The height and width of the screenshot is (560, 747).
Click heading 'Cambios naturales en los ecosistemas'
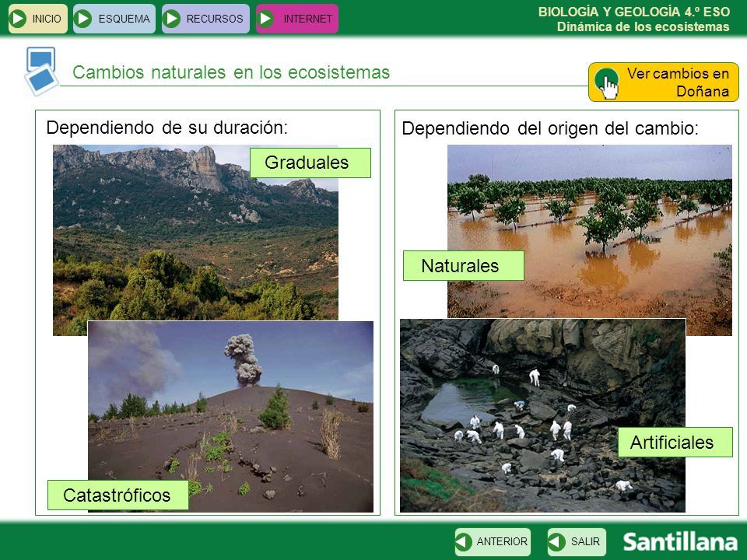click(x=231, y=72)
